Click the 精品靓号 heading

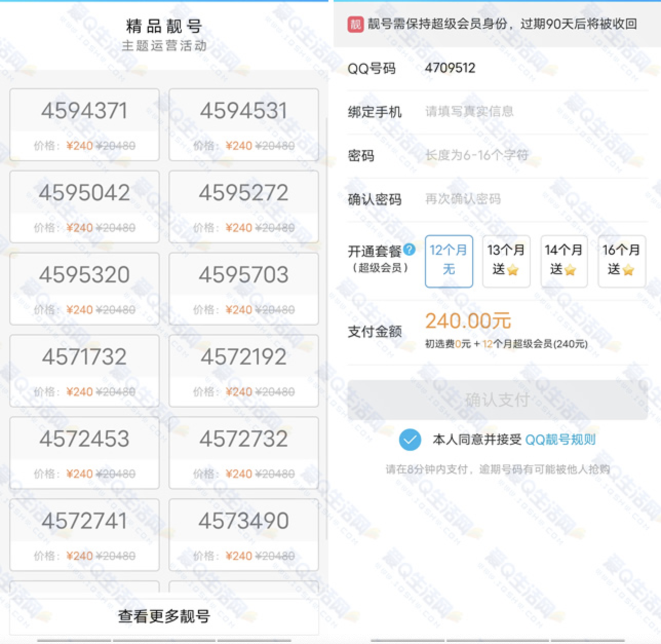pos(164,26)
